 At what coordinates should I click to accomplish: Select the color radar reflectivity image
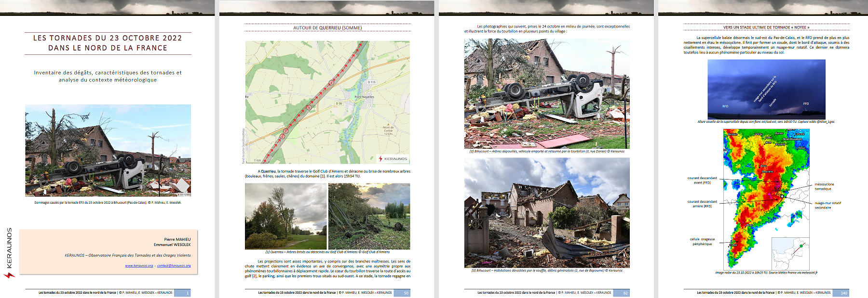click(x=766, y=199)
